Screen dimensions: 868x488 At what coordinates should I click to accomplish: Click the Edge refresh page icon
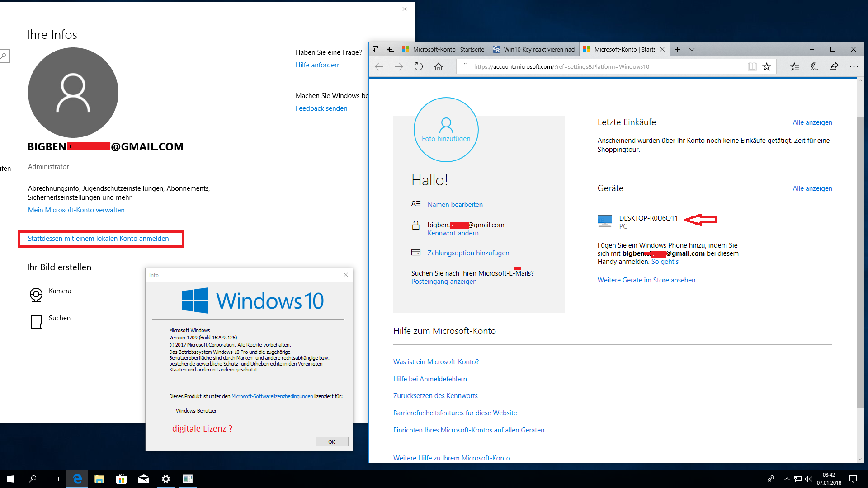coord(418,67)
